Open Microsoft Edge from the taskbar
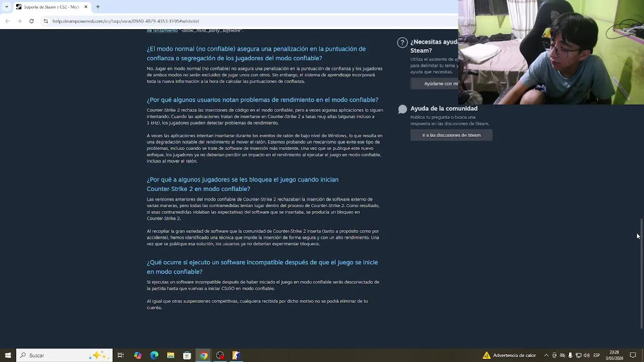 (x=154, y=355)
